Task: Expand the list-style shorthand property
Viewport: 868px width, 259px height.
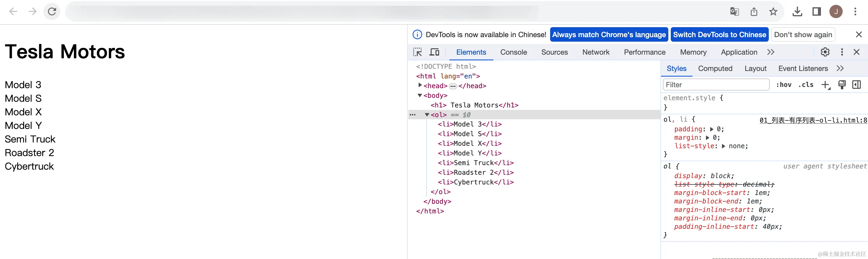Action: point(723,146)
